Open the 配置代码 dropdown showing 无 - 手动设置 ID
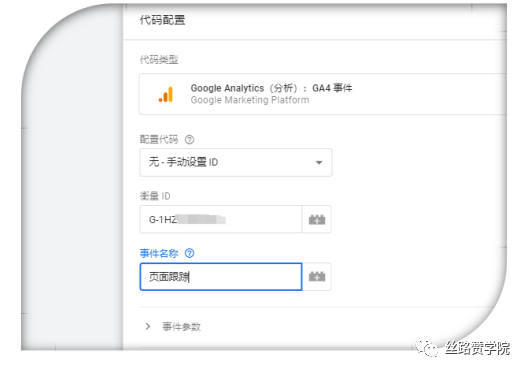This screenshot has width=526, height=372. [x=235, y=162]
